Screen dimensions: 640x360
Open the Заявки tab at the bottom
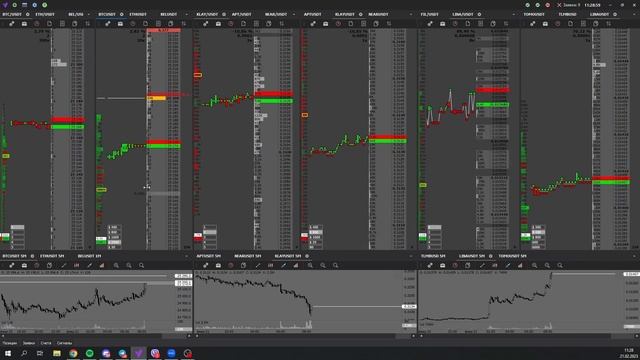29,343
